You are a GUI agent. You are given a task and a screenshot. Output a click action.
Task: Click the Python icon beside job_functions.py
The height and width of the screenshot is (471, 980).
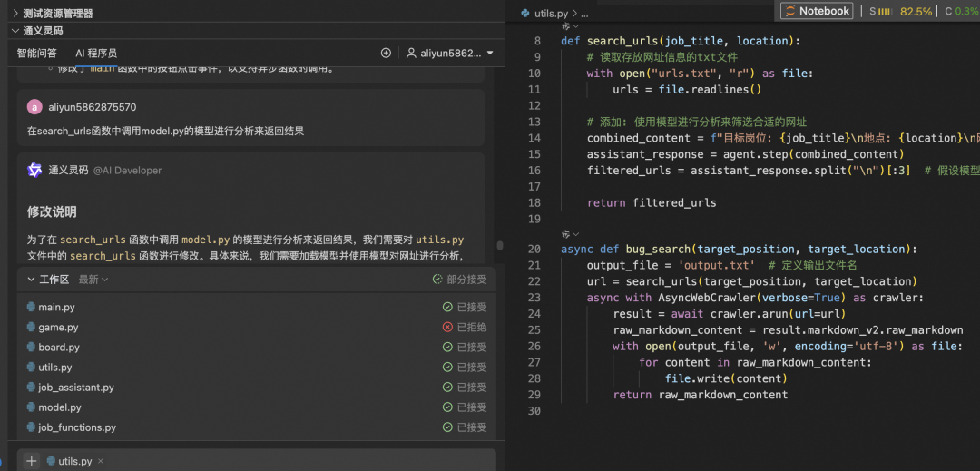click(31, 427)
